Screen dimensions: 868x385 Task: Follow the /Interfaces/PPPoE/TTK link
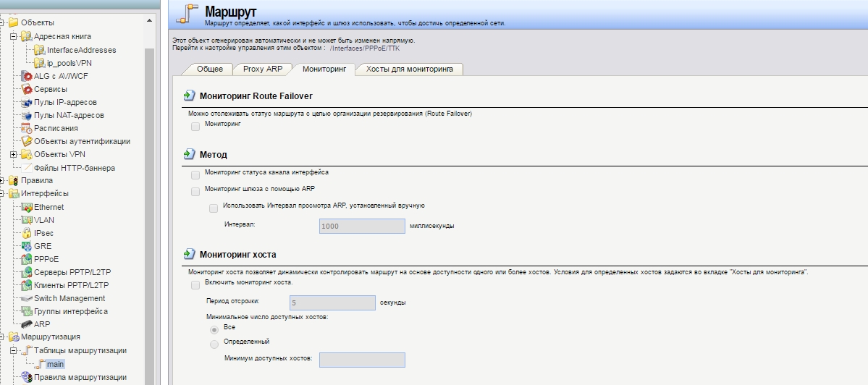click(364, 48)
